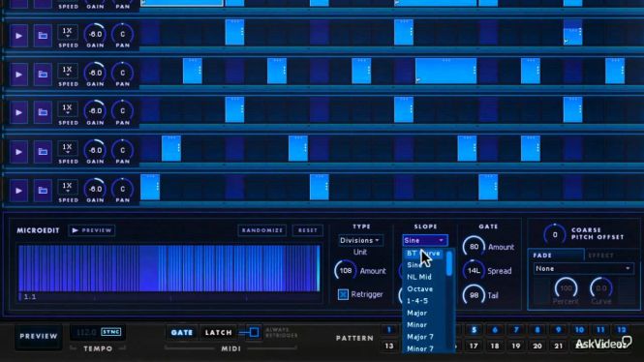This screenshot has height=362, width=644.
Task: Click the slope dropdown list scrollbar
Action: click(449, 263)
